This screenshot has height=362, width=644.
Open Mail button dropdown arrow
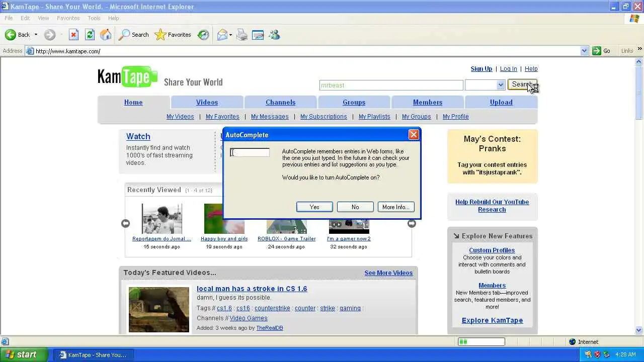(x=230, y=35)
